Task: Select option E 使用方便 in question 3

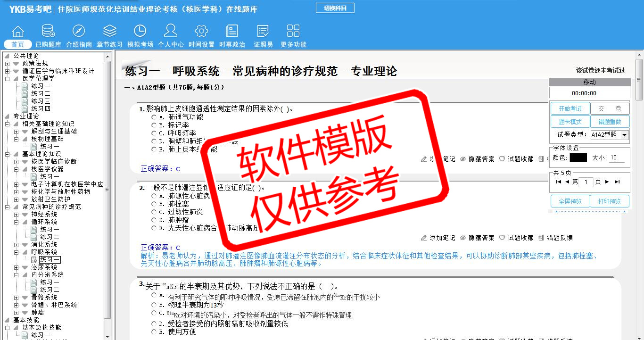Action: tap(154, 332)
